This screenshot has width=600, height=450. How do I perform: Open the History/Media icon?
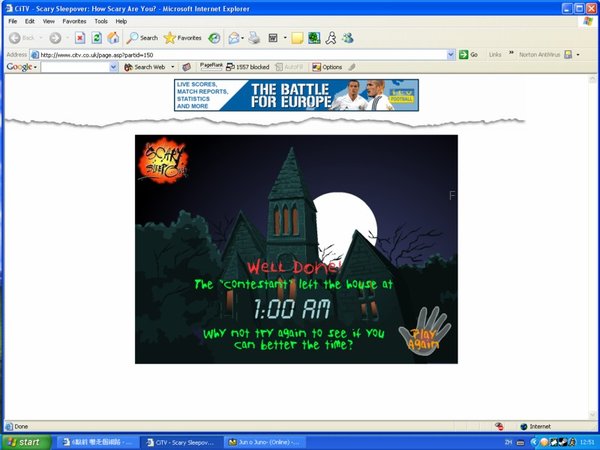214,38
